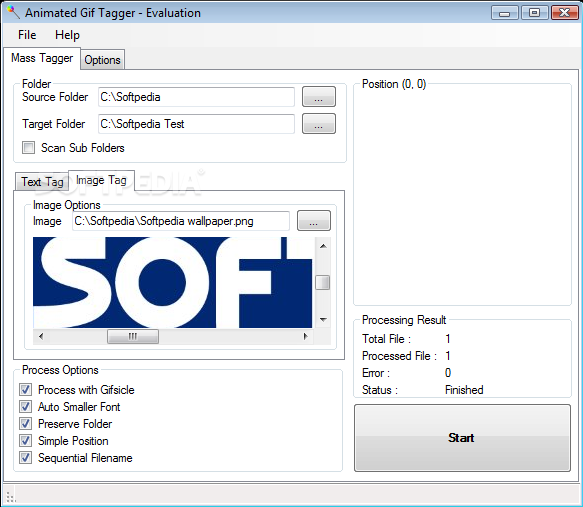This screenshot has height=507, width=583.
Task: Close the Animated Gif Tagger window
Action: coord(564,13)
